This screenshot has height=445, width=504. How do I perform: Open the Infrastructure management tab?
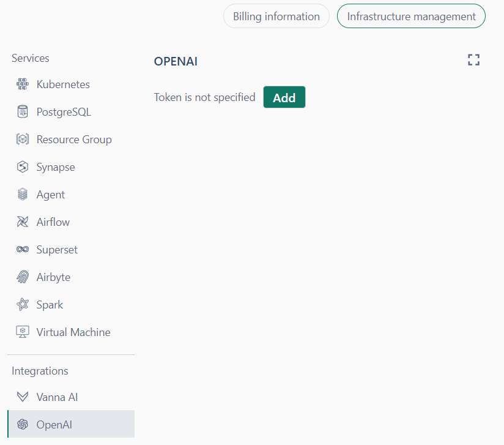pyautogui.click(x=411, y=16)
